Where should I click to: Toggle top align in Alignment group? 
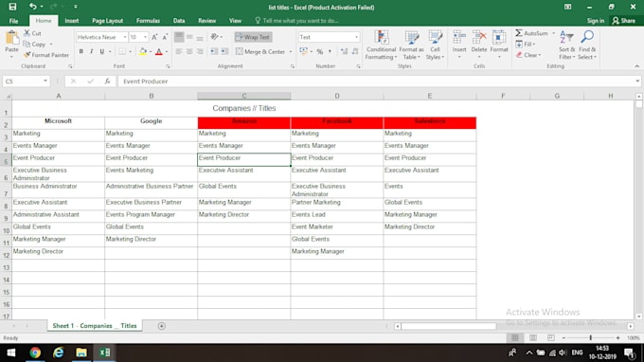click(x=179, y=37)
